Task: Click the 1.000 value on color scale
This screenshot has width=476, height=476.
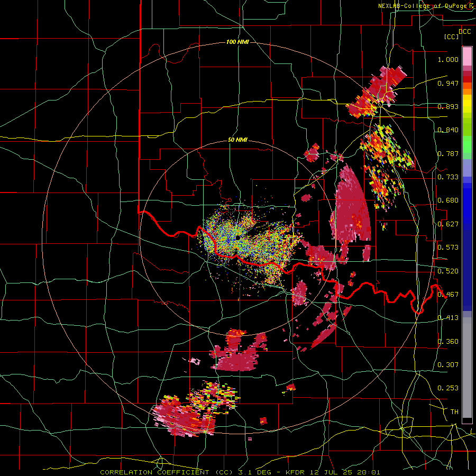Action: [x=448, y=59]
